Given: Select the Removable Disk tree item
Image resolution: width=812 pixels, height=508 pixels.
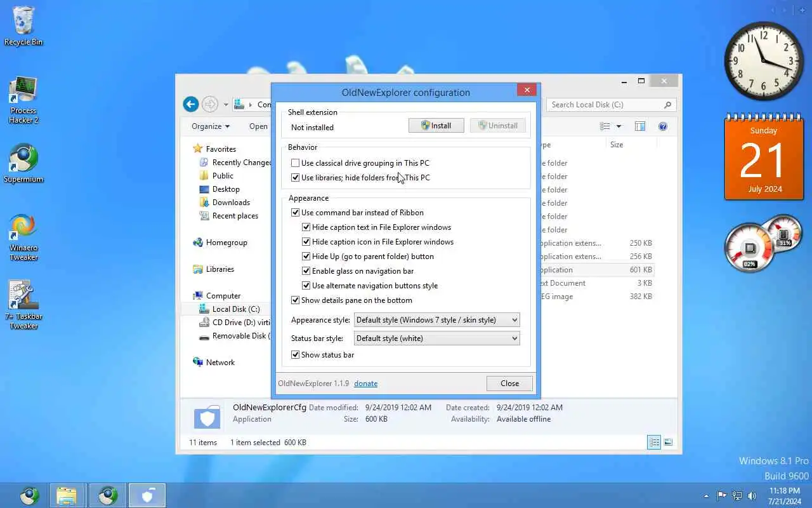Looking at the screenshot, I should click(235, 336).
